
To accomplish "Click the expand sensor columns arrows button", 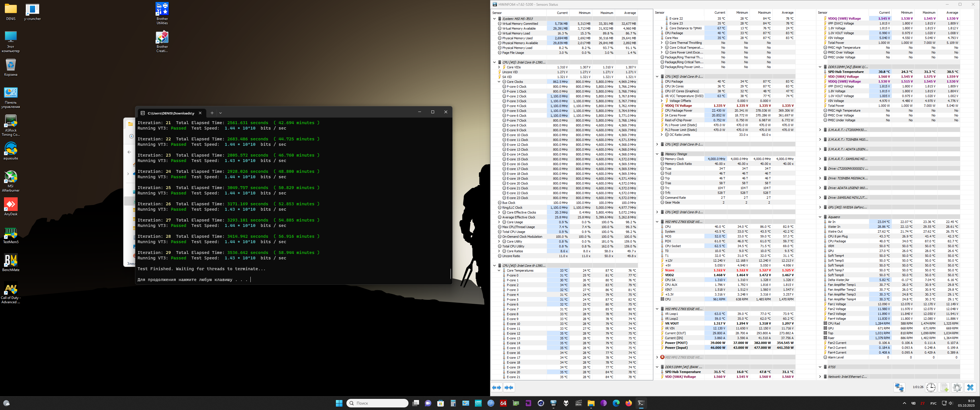I will [497, 388].
